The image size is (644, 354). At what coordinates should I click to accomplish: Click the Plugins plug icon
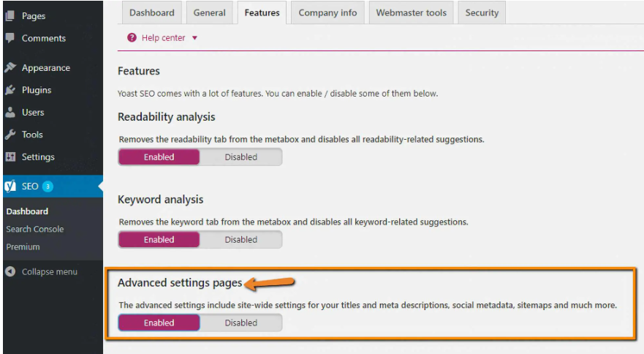pos(10,90)
